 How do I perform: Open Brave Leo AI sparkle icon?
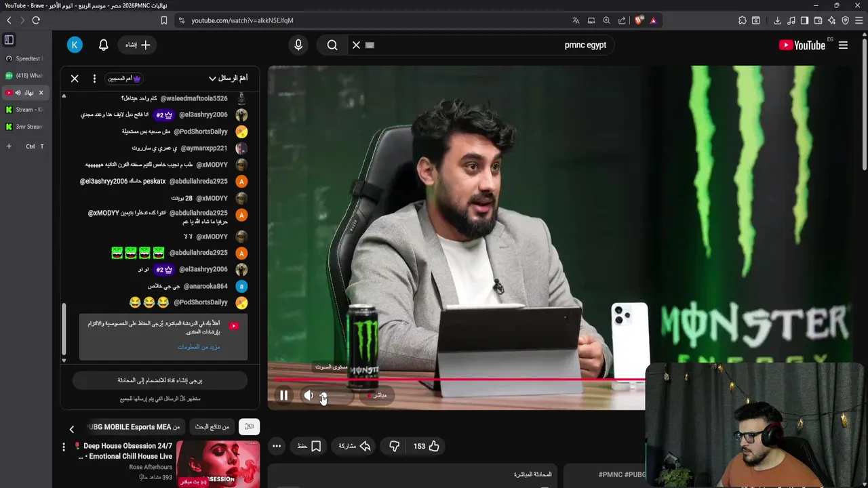coord(832,20)
